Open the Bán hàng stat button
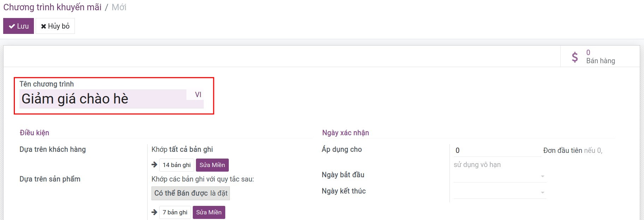Viewport: 644px width, 220px height. (x=600, y=57)
